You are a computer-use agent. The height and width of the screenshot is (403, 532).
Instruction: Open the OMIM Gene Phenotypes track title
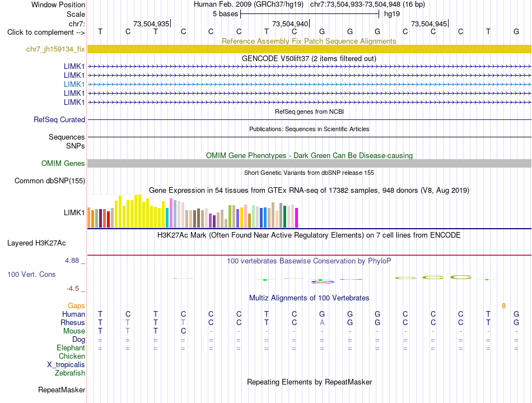[309, 155]
